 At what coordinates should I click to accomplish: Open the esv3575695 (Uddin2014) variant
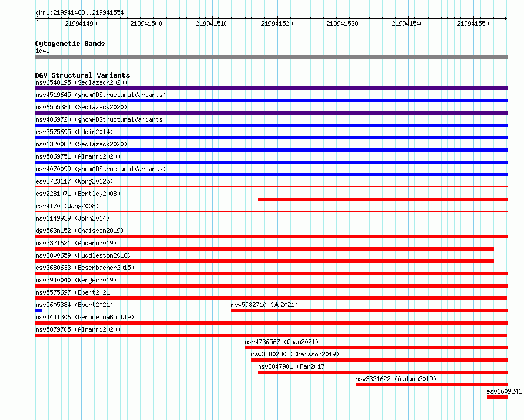(74, 132)
